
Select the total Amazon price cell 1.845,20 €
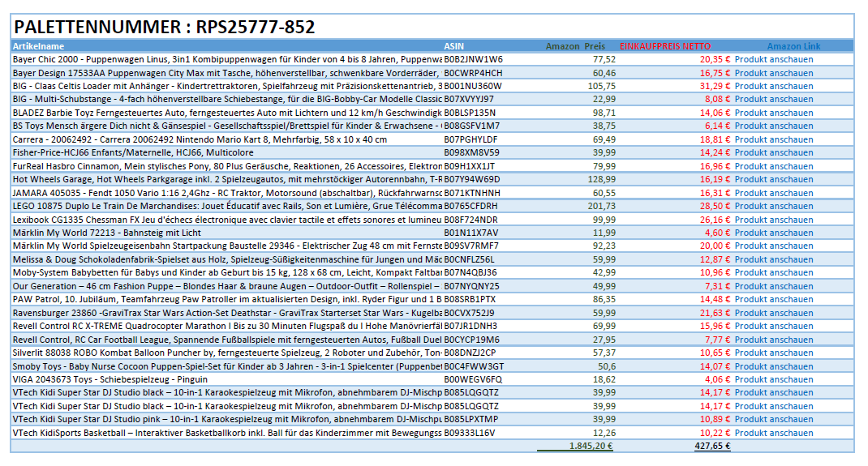click(x=590, y=446)
